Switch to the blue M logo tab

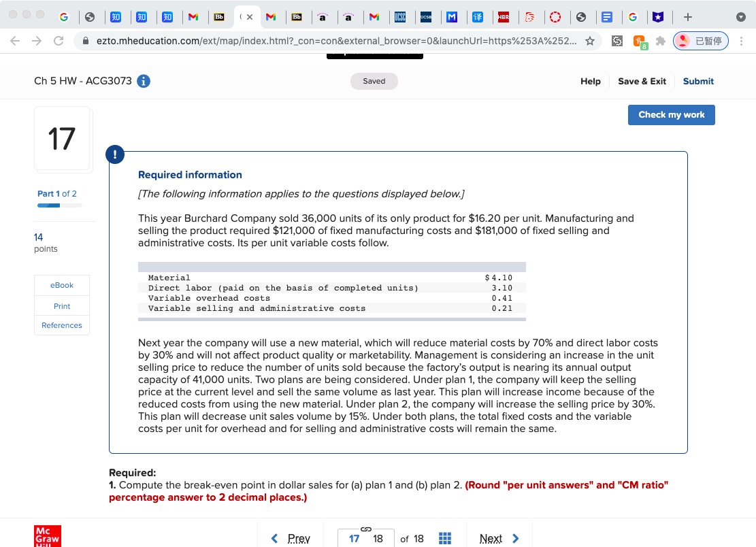tap(452, 18)
